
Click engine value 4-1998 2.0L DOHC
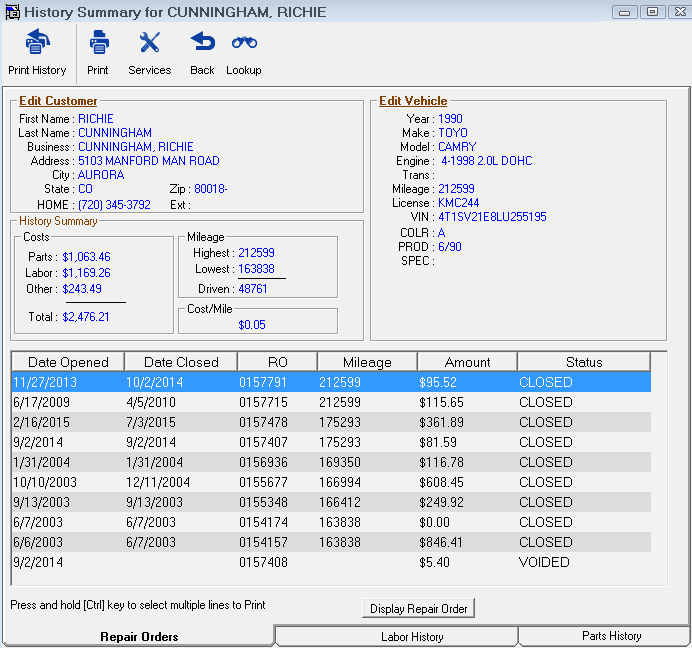(487, 161)
